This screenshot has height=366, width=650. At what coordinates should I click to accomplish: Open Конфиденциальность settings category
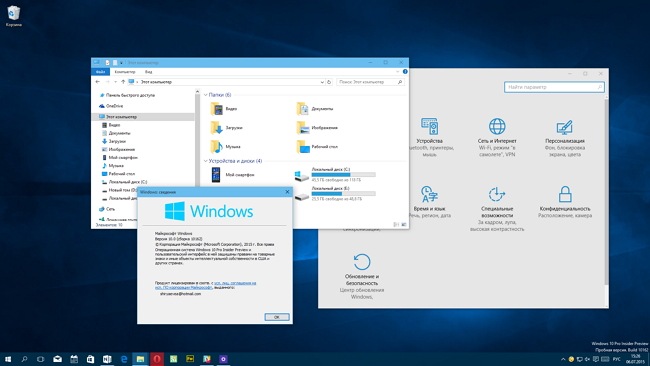565,202
